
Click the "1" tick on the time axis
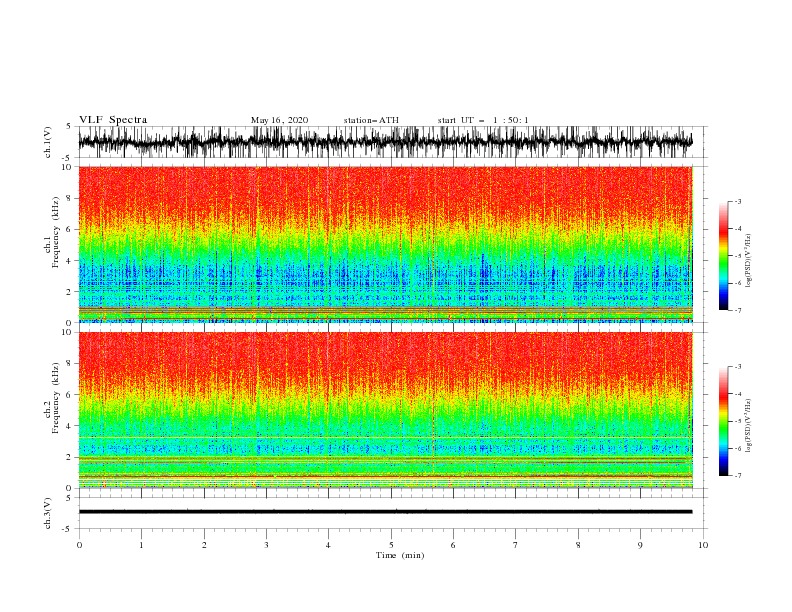(x=141, y=545)
